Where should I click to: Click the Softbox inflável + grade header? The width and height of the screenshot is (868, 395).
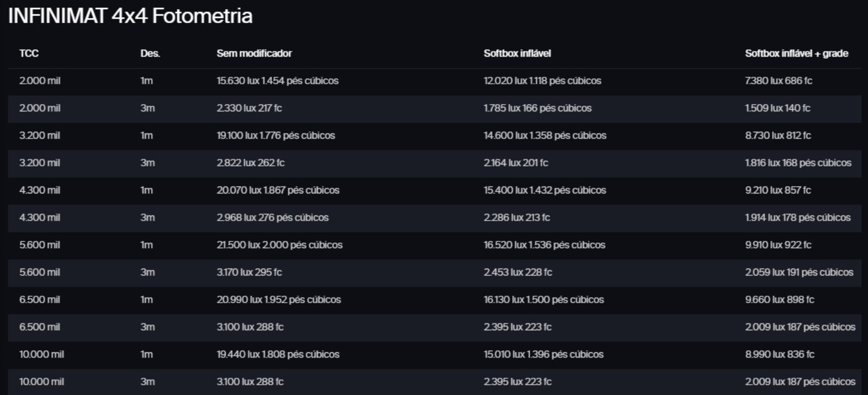pyautogui.click(x=796, y=54)
